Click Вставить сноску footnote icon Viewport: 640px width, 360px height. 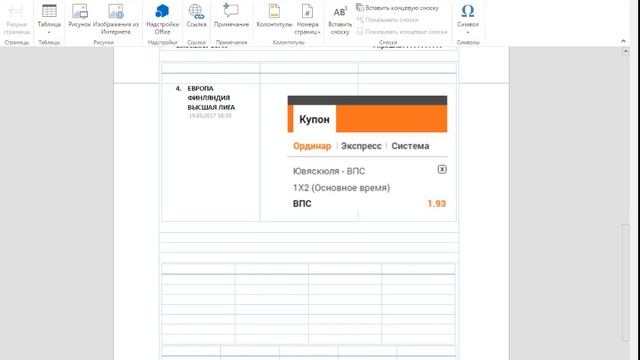[x=340, y=12]
